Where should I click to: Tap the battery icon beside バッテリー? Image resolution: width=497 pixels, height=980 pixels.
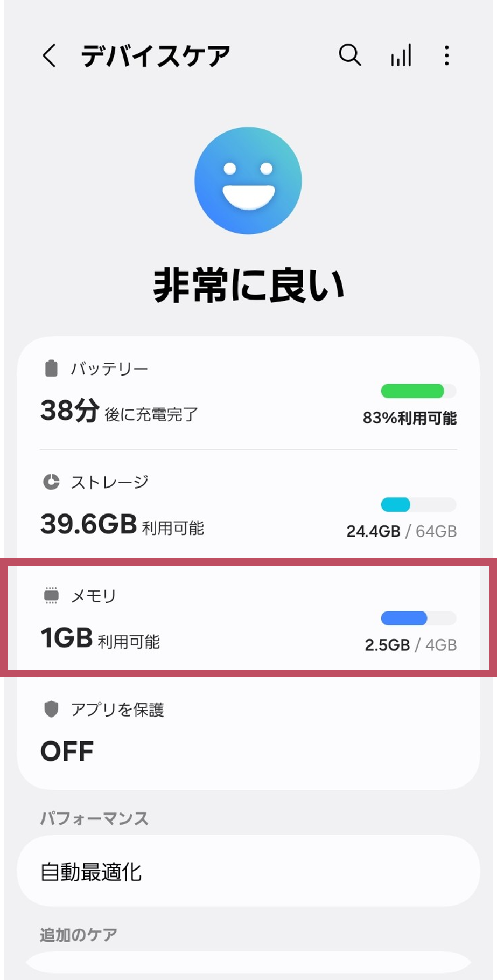(x=51, y=369)
